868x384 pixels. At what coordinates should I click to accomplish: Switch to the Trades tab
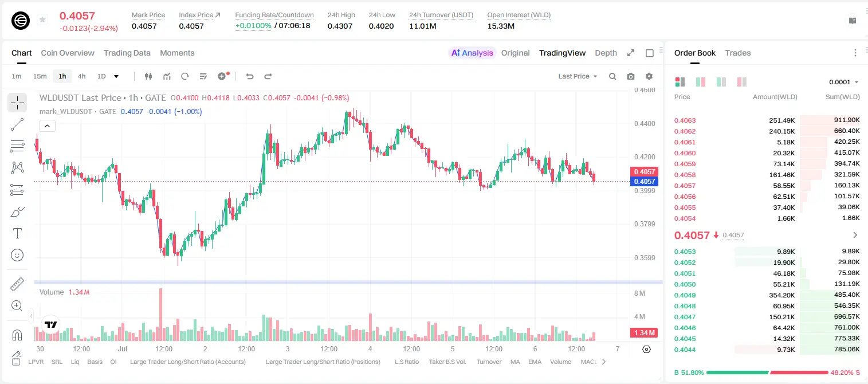(x=737, y=53)
